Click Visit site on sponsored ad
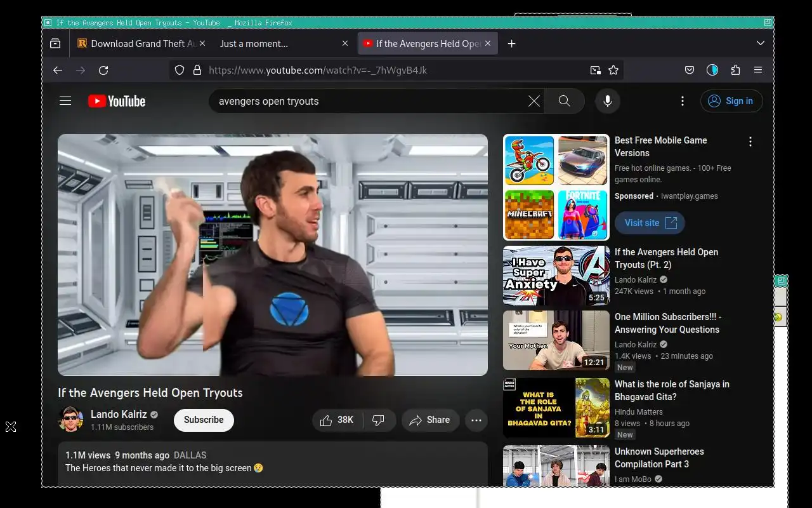The height and width of the screenshot is (508, 812). point(650,223)
